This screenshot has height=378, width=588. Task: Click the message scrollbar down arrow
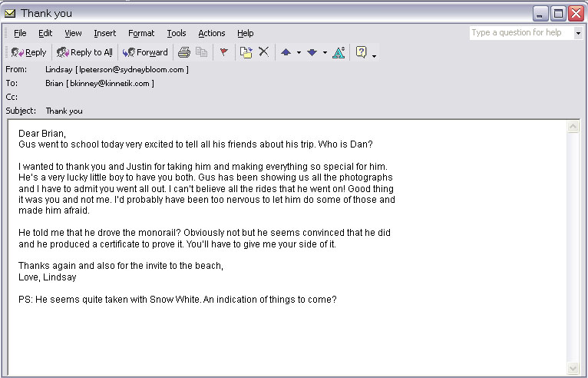(x=573, y=370)
